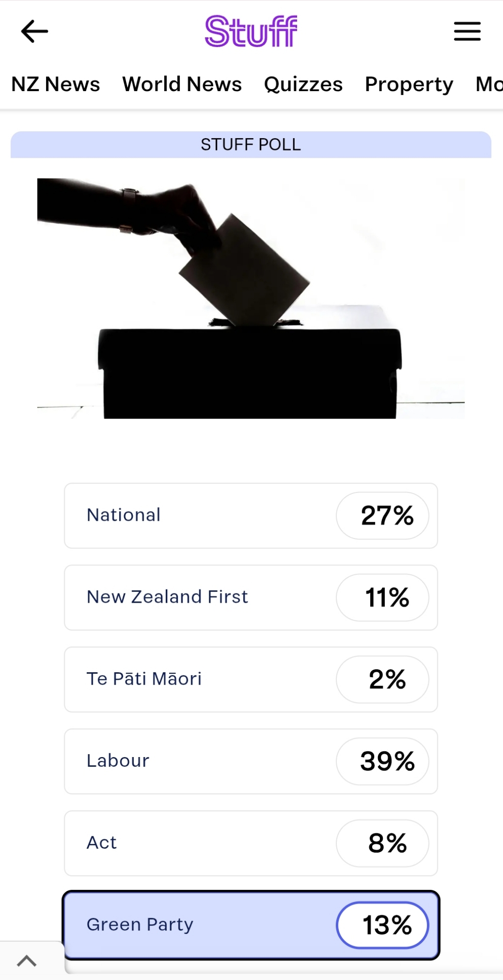Tap the back arrow icon
This screenshot has height=980, width=503.
click(34, 31)
